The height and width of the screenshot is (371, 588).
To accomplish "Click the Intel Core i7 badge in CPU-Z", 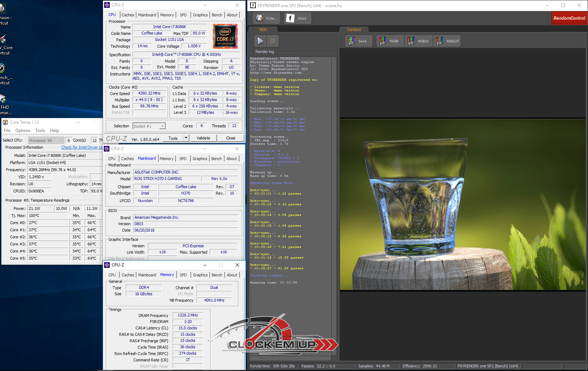I will [x=225, y=37].
